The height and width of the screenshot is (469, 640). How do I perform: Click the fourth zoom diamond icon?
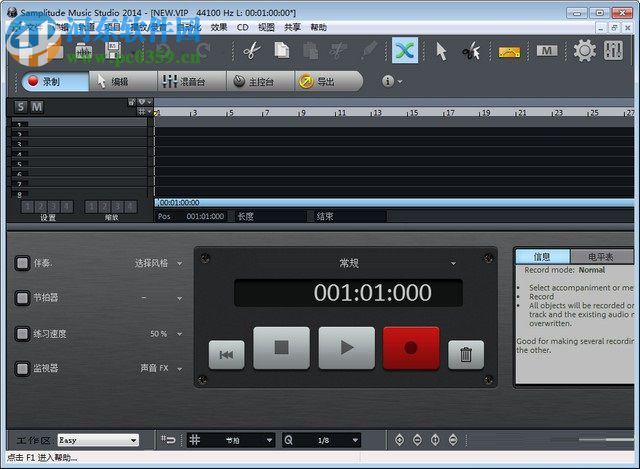coord(453,440)
